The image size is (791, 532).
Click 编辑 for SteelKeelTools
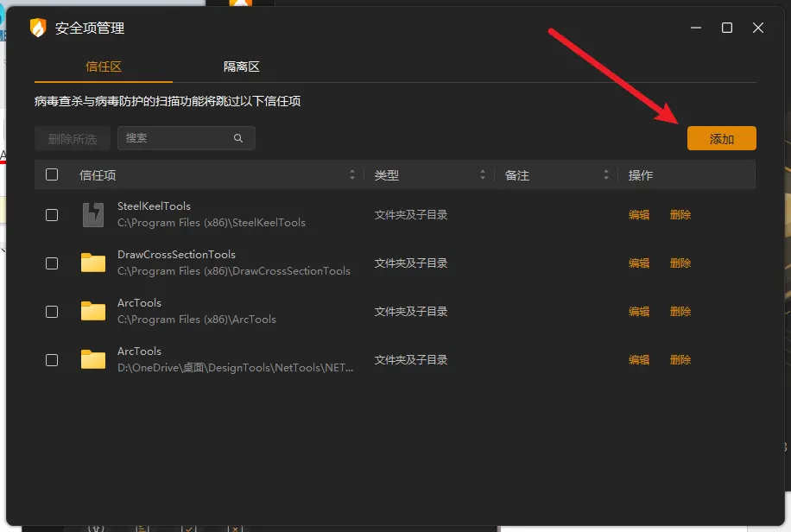click(x=639, y=215)
